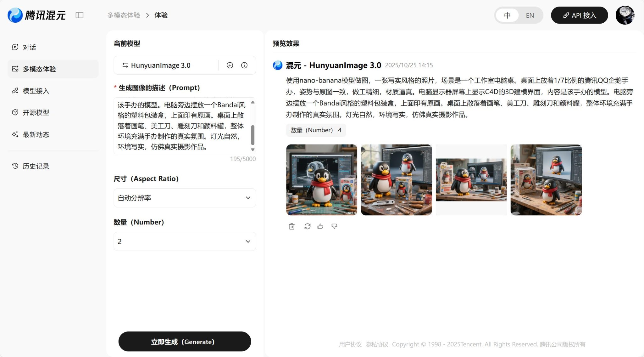
Task: Collapse the sidebar panel icon
Action: tap(80, 15)
